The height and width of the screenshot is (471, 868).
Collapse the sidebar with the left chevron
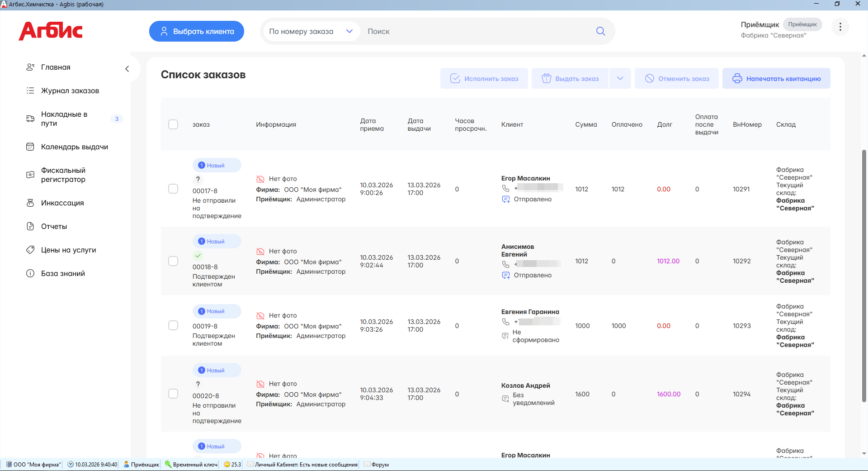tap(127, 69)
